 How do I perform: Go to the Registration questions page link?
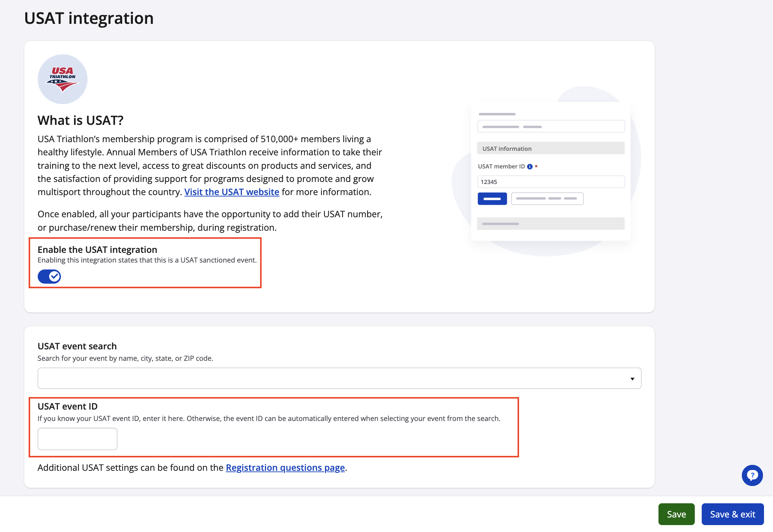click(x=285, y=468)
